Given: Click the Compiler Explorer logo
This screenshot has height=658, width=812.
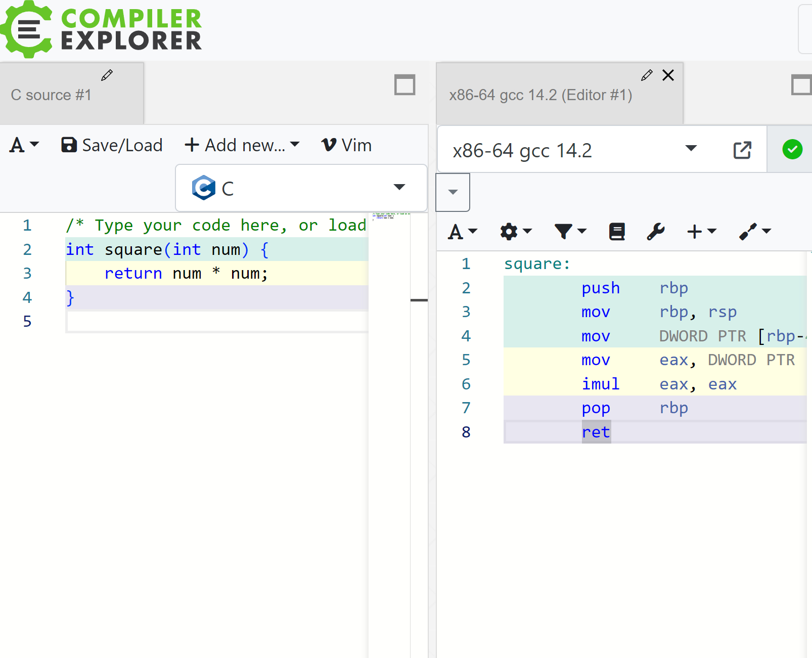Looking at the screenshot, I should (101, 29).
